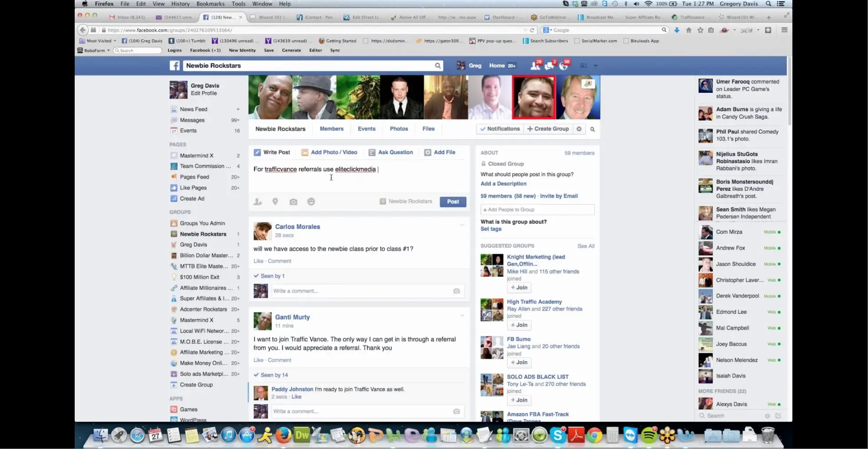The height and width of the screenshot is (449, 868).
Task: Click the Facebook logo icon
Action: 174,66
